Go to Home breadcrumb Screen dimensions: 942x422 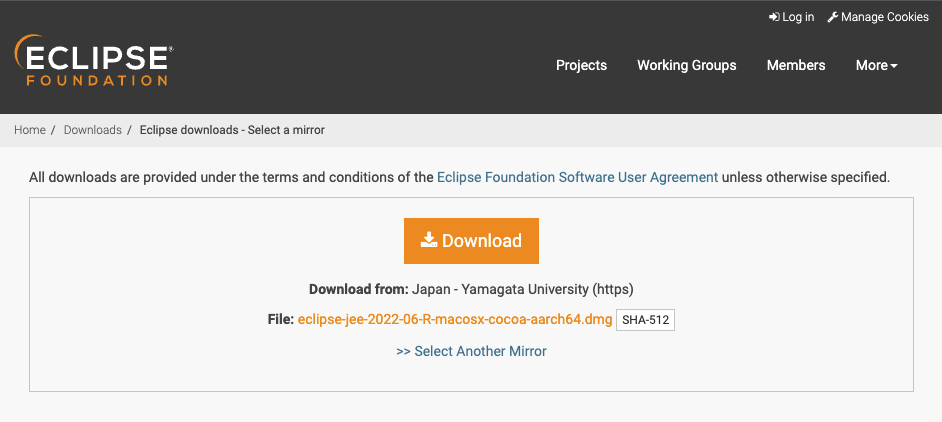(x=30, y=130)
